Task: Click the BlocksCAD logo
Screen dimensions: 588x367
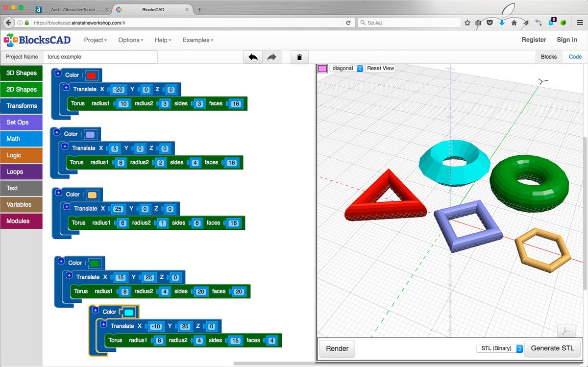Action: tap(34, 40)
